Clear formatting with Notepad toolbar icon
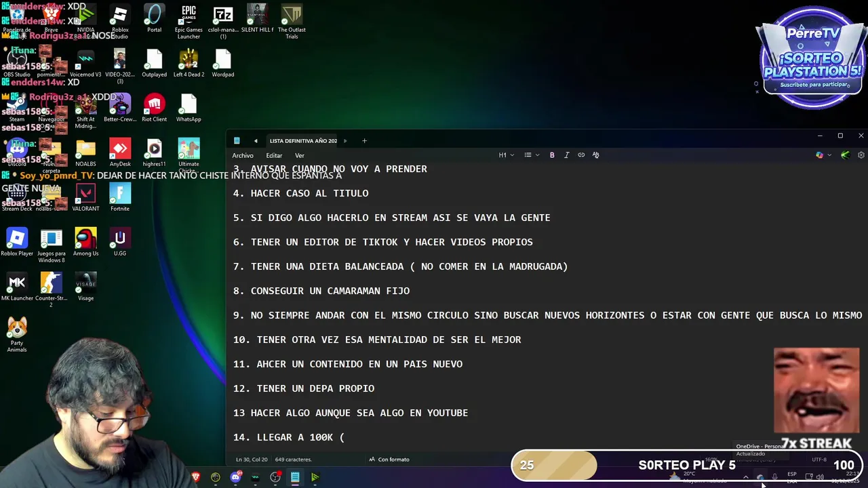868x488 pixels. pos(596,155)
